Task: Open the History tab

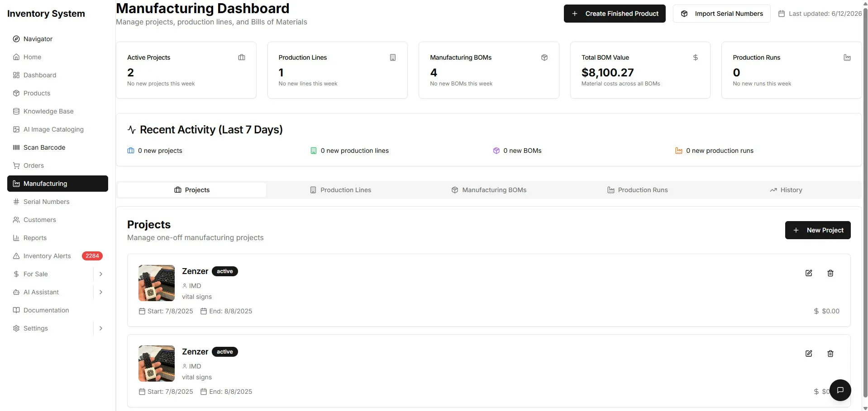Action: tap(786, 190)
